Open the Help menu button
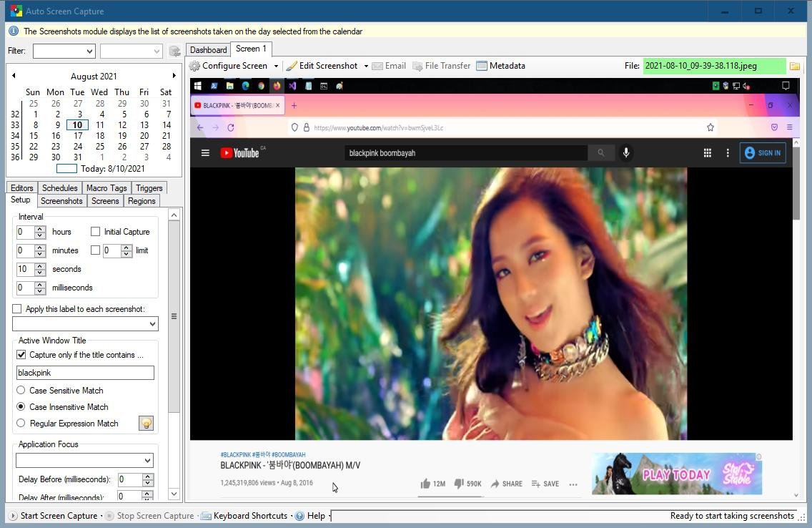The height and width of the screenshot is (528, 812). [310, 516]
